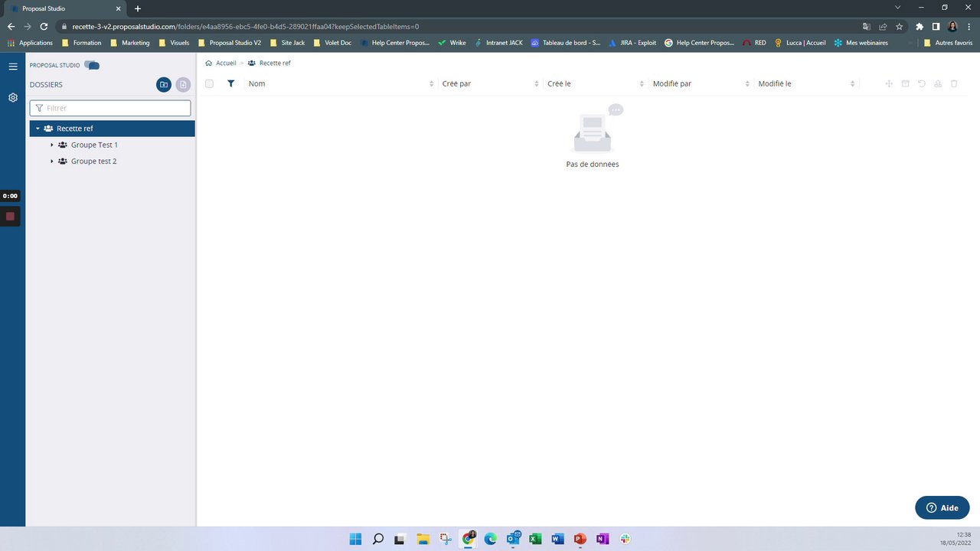Focus the Filtrer input field
The width and height of the screenshot is (980, 551).
click(110, 108)
